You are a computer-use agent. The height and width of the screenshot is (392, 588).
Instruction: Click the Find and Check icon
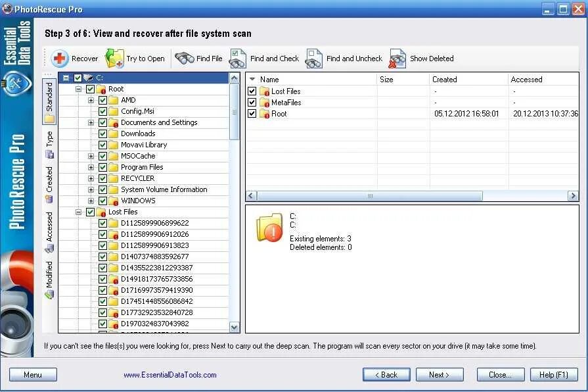pyautogui.click(x=238, y=59)
